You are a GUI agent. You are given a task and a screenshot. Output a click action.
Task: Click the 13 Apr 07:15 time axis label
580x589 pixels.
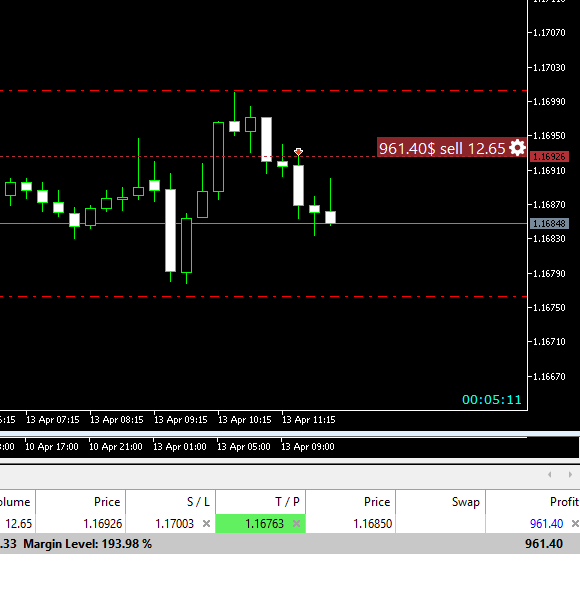tap(53, 420)
